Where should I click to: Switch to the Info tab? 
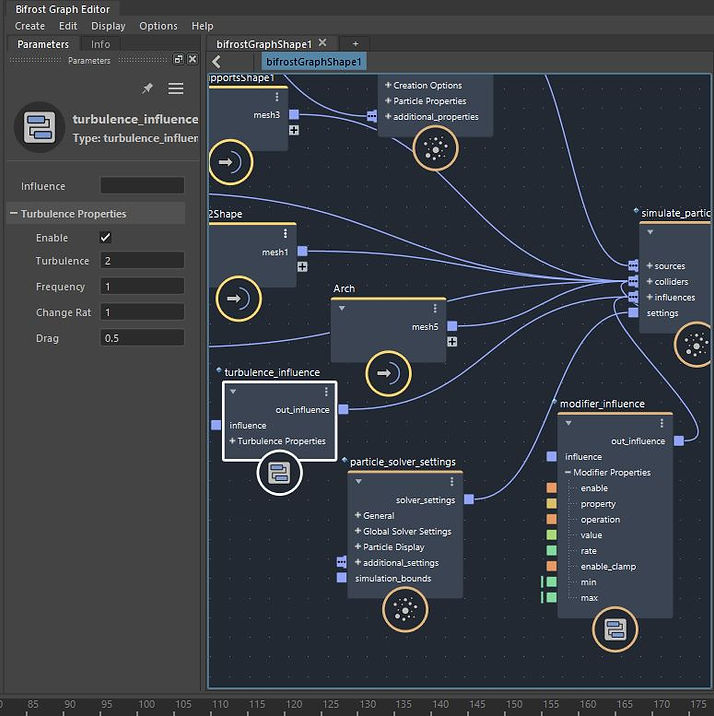100,44
